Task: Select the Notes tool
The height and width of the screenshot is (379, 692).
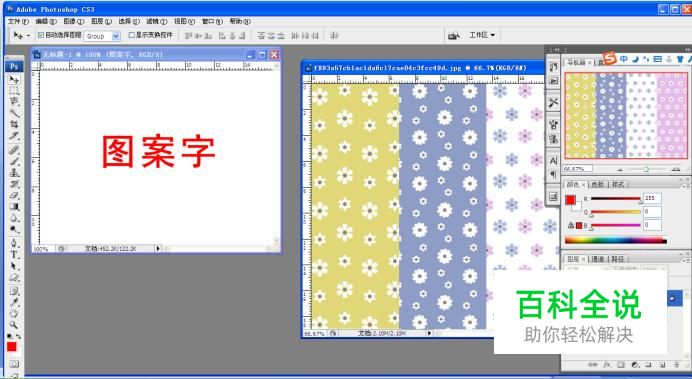Action: 14,291
